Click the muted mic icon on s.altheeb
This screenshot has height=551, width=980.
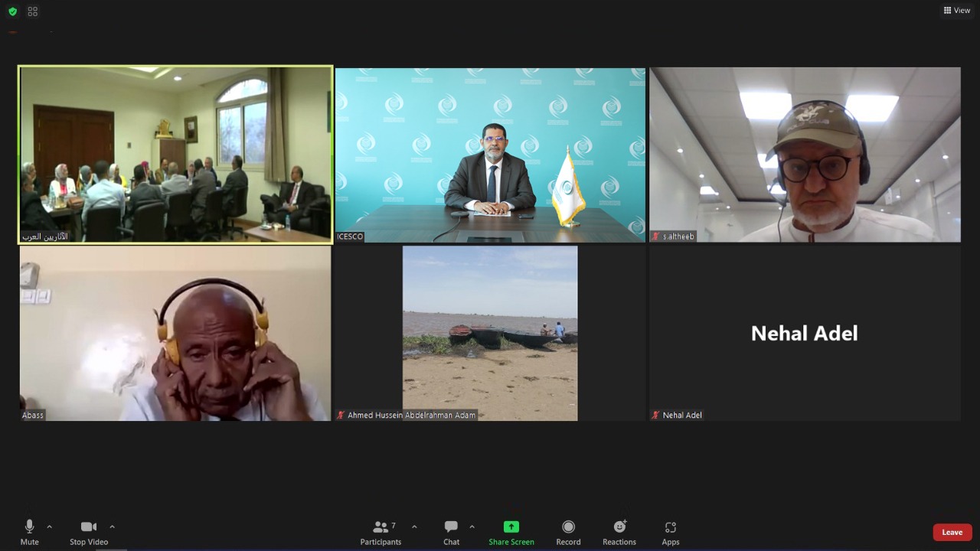click(655, 236)
